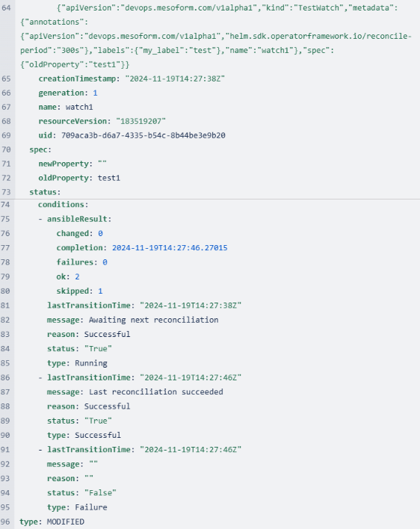The height and width of the screenshot is (529, 420).
Task: Click the completion timestamp 2024-11-19T14:27:46.27015
Action: (170, 247)
